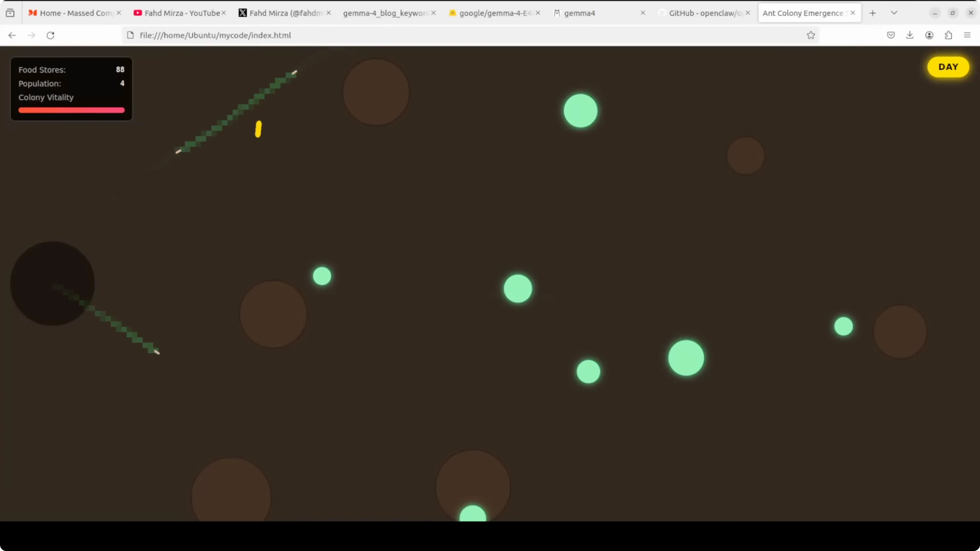
Task: Click the Colony Vitality red bar
Action: tap(72, 110)
